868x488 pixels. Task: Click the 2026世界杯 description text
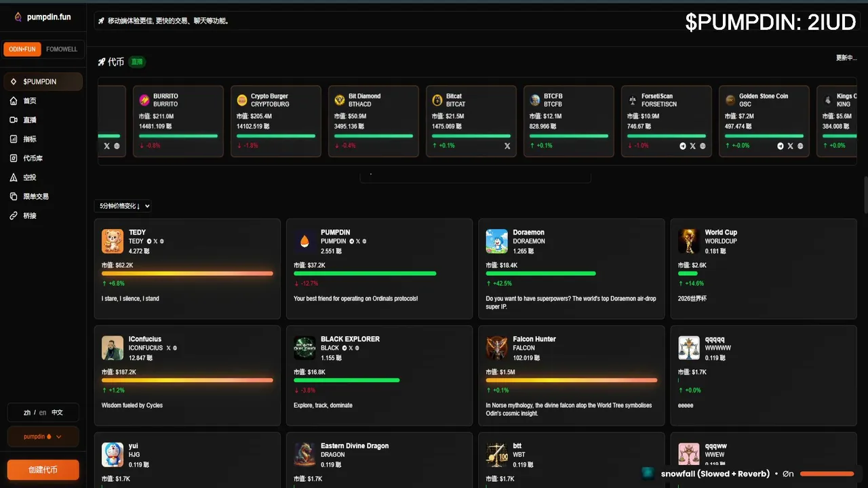692,298
